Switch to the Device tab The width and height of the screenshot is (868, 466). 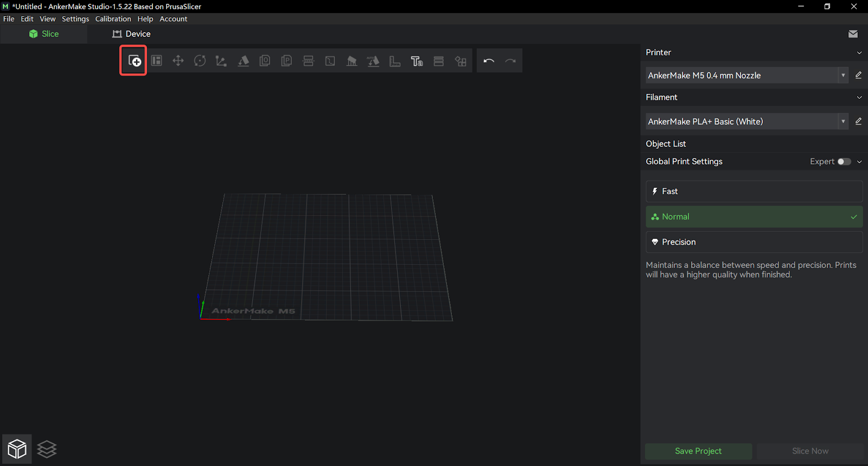pos(131,34)
